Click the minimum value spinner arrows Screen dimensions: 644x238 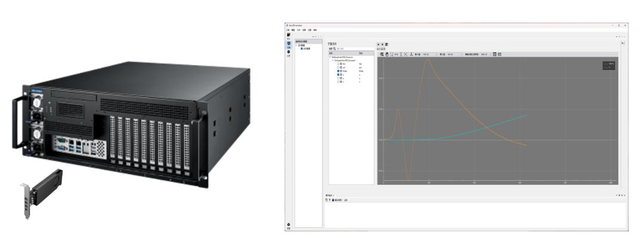(x=436, y=54)
